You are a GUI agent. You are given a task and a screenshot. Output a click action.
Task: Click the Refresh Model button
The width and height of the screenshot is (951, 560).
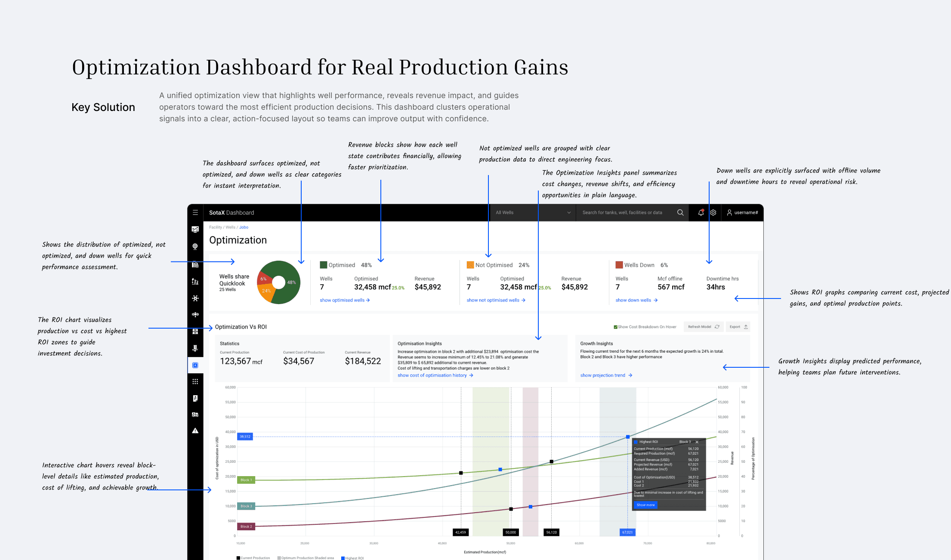point(703,327)
